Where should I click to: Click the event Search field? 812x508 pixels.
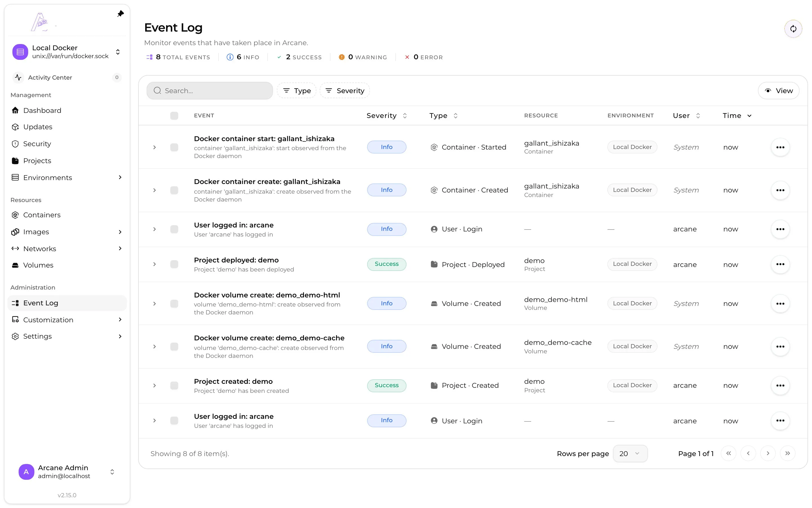[x=210, y=91]
